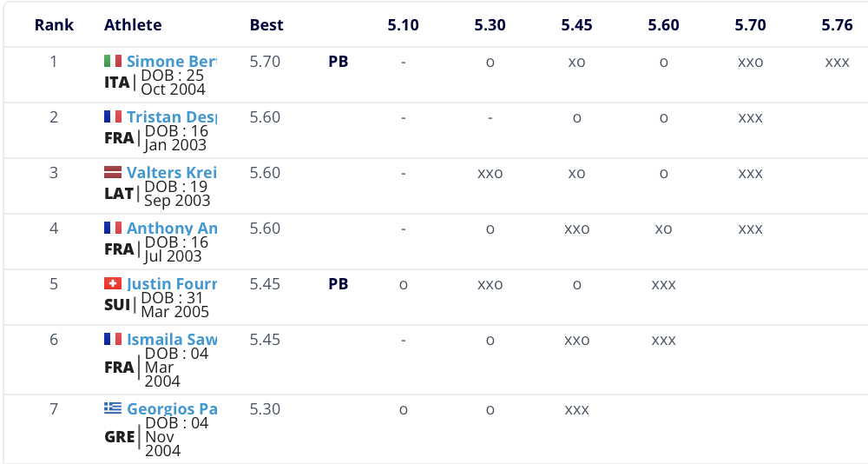
Task: Click the French flag beside Tristan
Action: coord(113,116)
